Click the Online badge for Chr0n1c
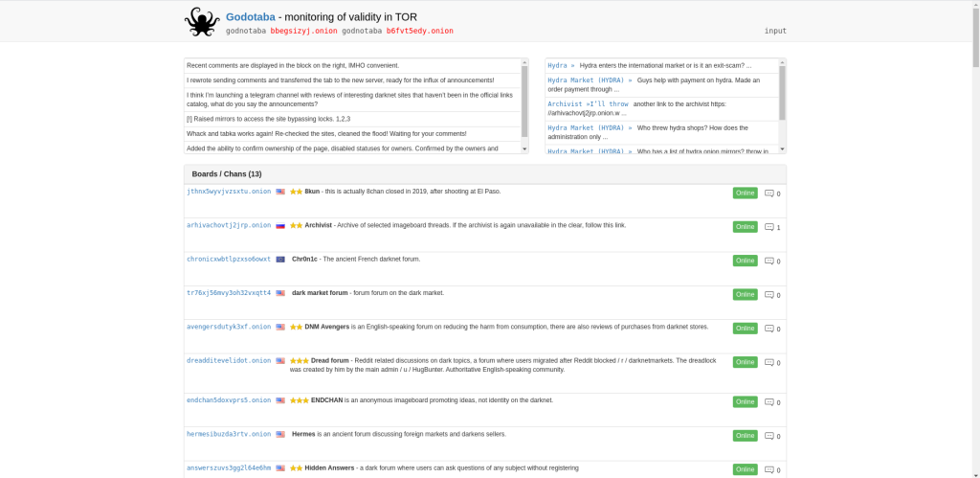 [745, 261]
